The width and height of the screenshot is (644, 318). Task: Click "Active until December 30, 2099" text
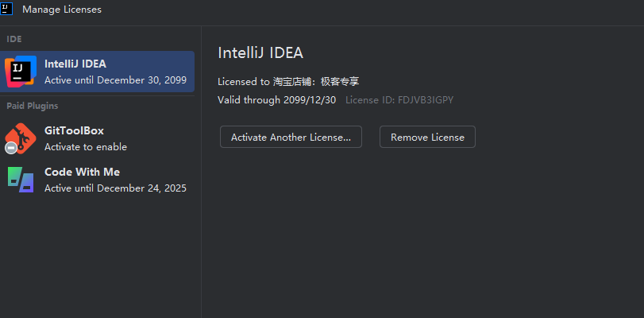click(x=115, y=80)
